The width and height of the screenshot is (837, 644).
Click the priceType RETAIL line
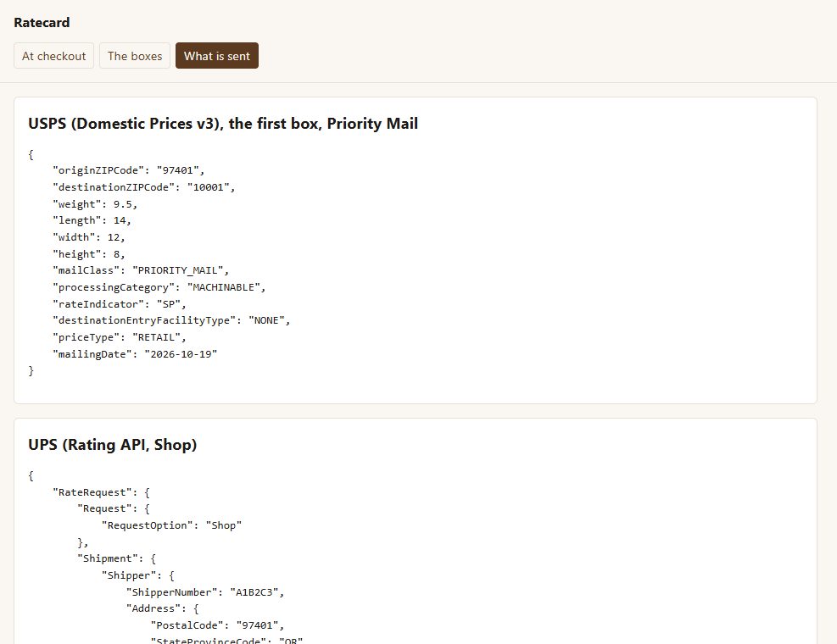(x=120, y=338)
